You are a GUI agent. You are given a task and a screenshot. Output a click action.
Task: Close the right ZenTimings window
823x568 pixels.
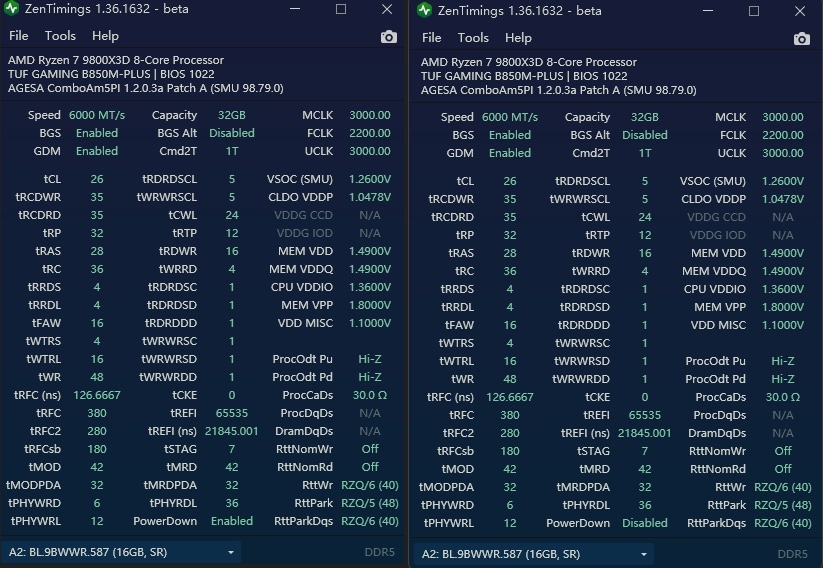(800, 11)
